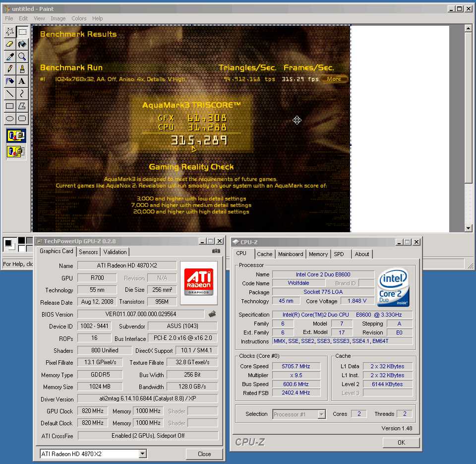Switch to the Graphics Card tab in GPU-Z

pos(57,251)
